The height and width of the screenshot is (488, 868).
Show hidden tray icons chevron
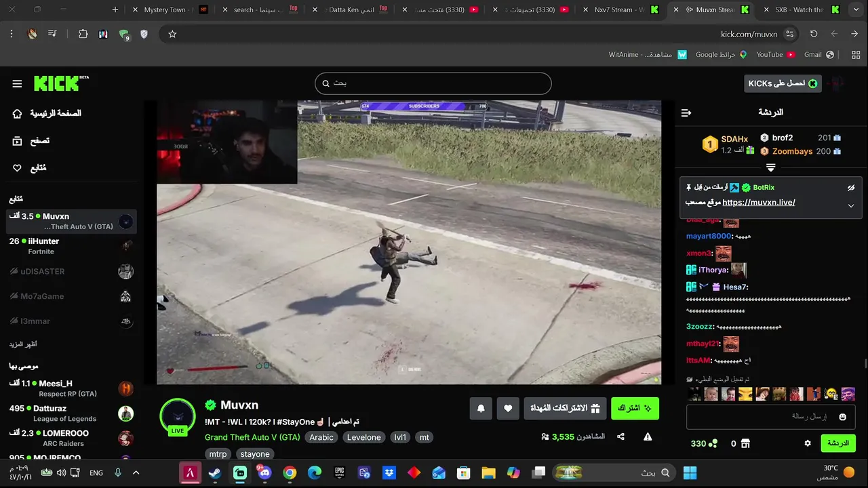[x=136, y=472]
